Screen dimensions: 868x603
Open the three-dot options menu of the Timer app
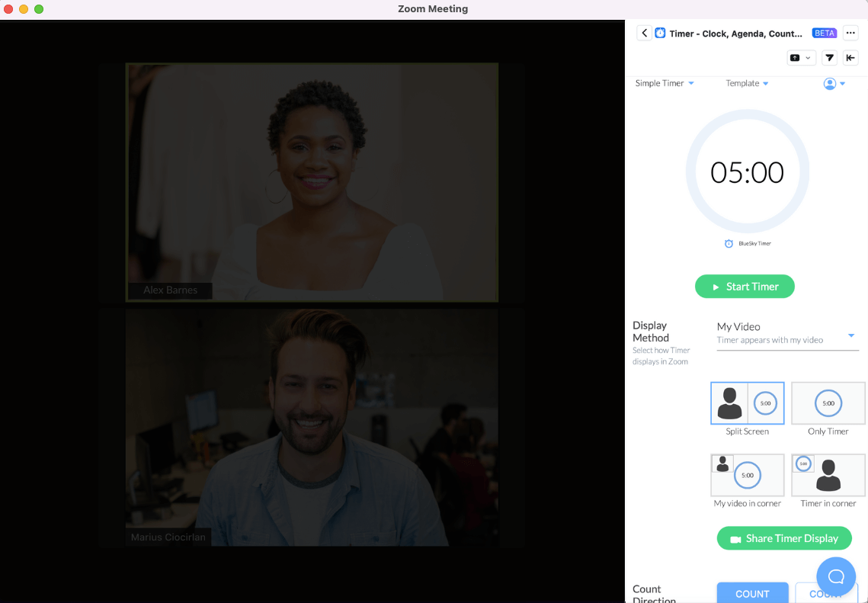850,33
